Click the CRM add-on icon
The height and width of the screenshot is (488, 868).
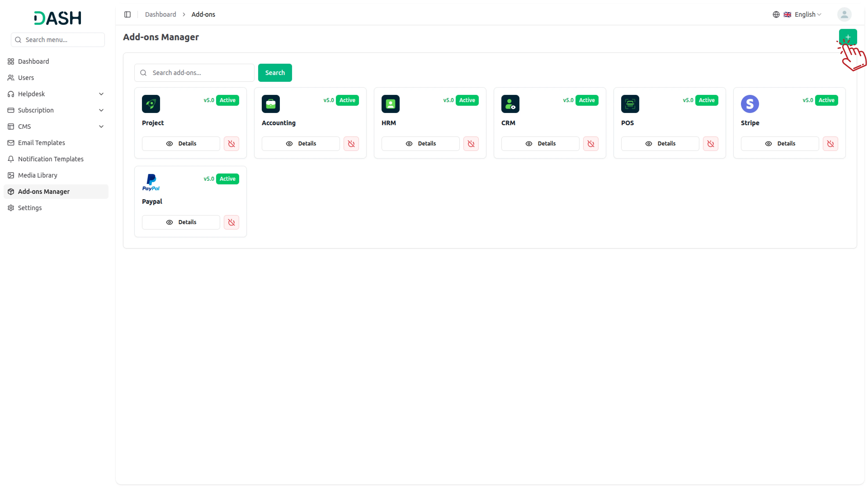coord(510,104)
